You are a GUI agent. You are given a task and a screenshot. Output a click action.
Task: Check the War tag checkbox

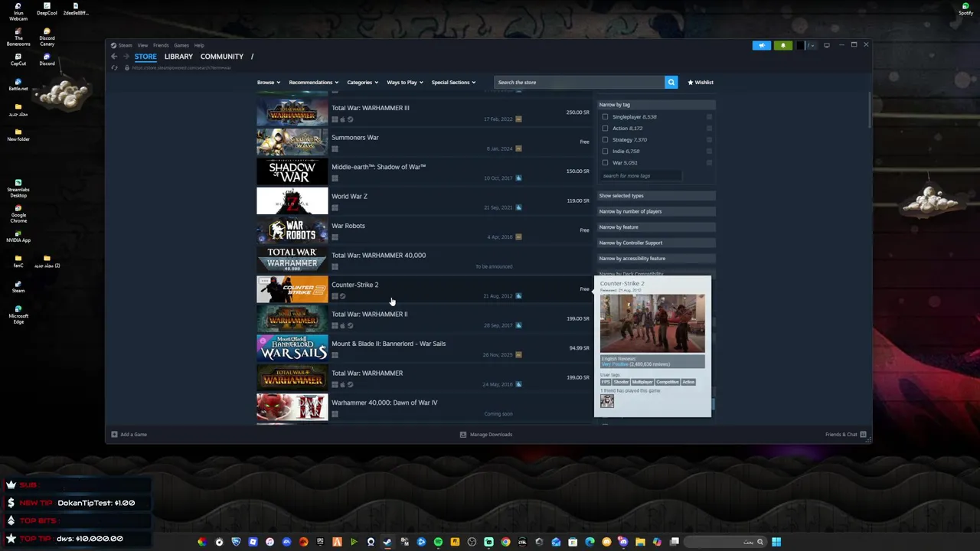coord(605,163)
